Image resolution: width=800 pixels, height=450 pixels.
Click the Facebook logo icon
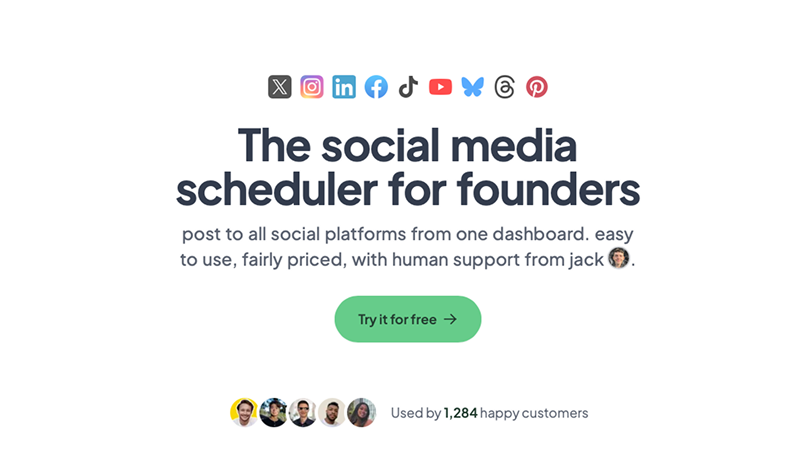tap(376, 87)
